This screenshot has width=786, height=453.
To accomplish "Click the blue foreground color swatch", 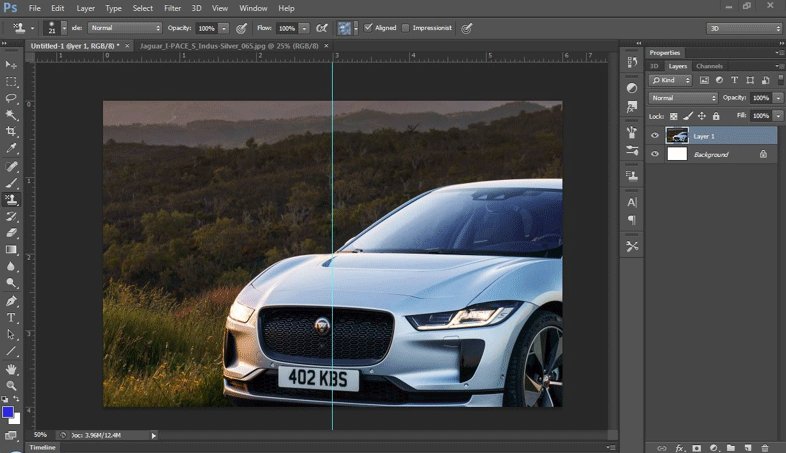I will pyautogui.click(x=8, y=411).
